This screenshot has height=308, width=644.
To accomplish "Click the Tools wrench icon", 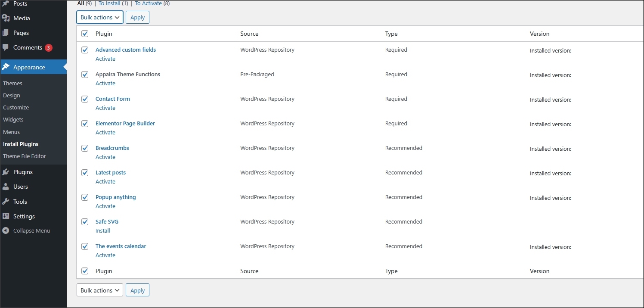I will (6, 202).
